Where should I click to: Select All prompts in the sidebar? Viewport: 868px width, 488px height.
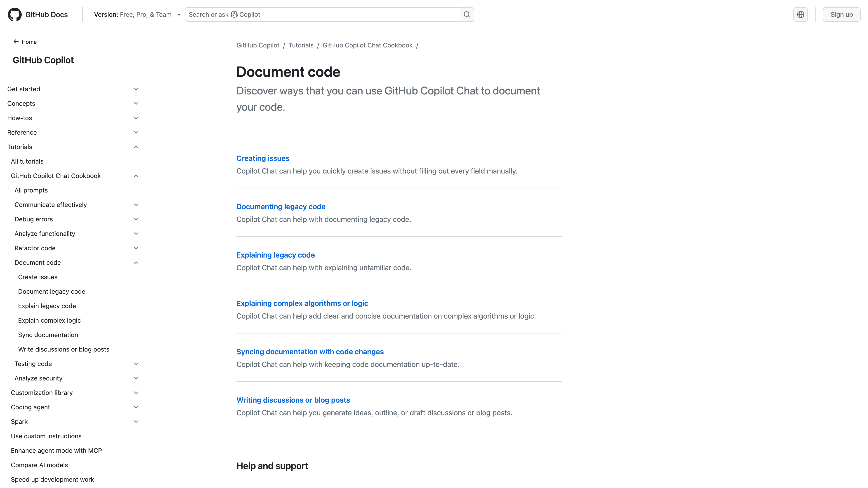(x=31, y=190)
